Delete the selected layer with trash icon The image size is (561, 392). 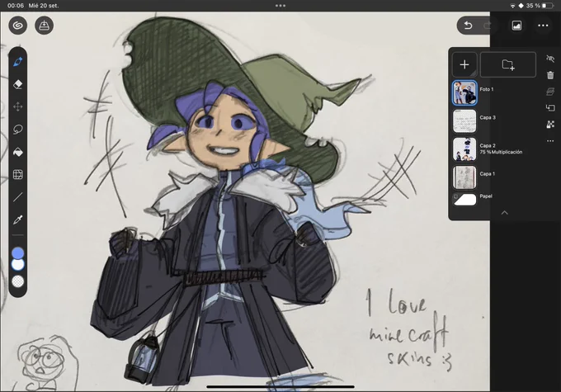550,75
